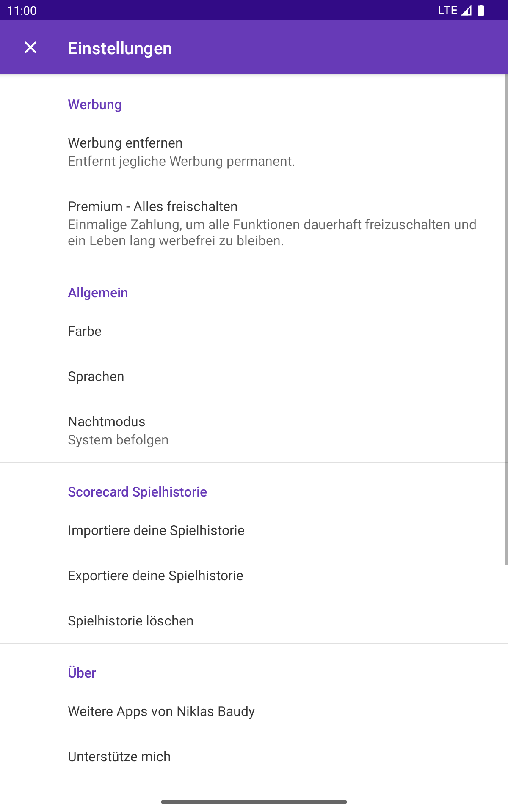Tap the Werbung section header
Image resolution: width=508 pixels, height=812 pixels.
pyautogui.click(x=95, y=104)
